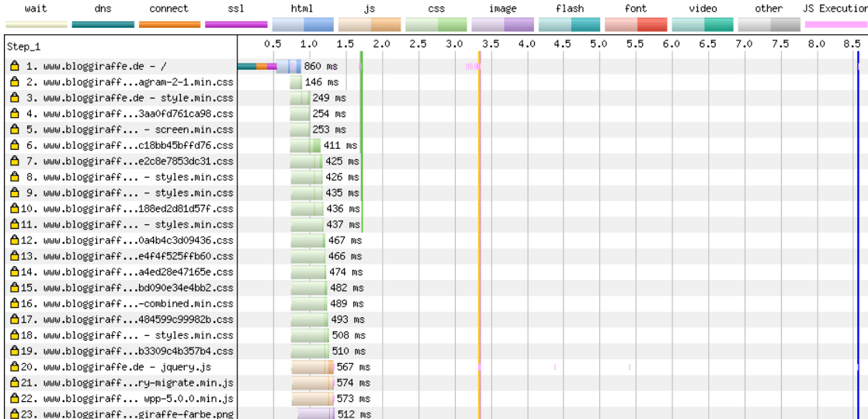Click the lock icon on request 16

(x=14, y=304)
